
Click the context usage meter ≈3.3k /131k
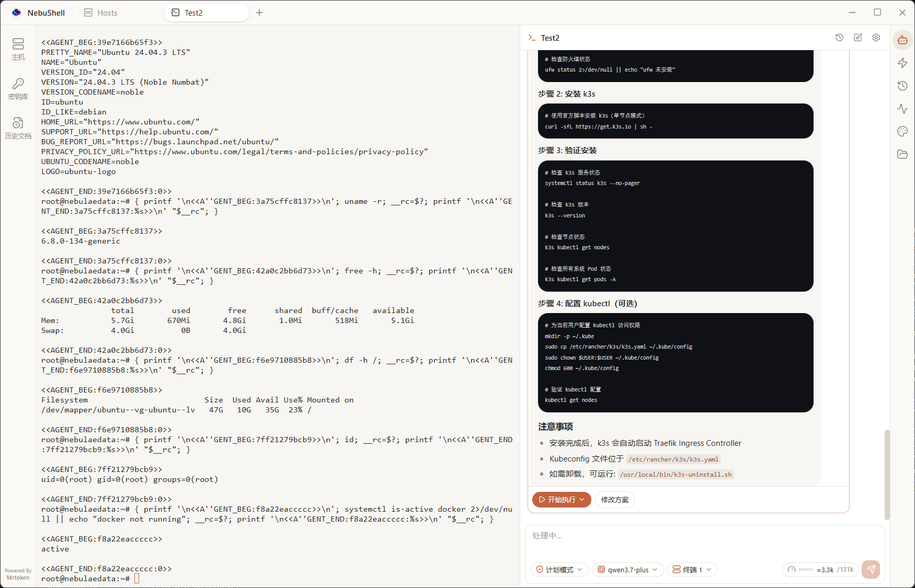[820, 570]
